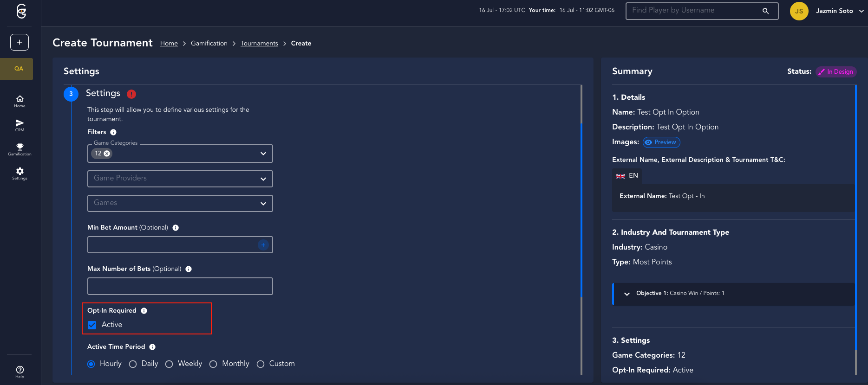Open the Gamification trophy icon
The height and width of the screenshot is (385, 868).
coord(20,149)
